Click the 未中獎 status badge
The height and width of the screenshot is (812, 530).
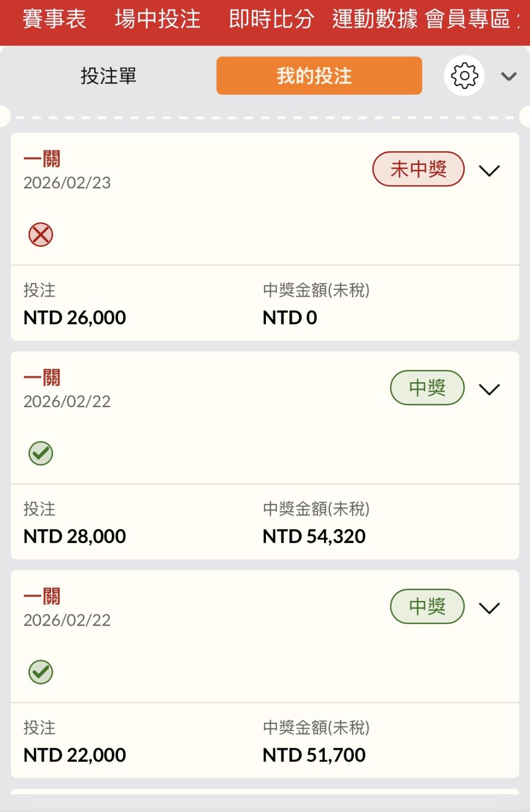click(418, 169)
